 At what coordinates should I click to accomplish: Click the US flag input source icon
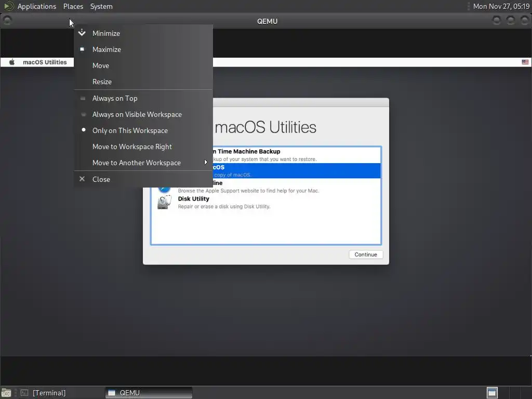coord(525,62)
